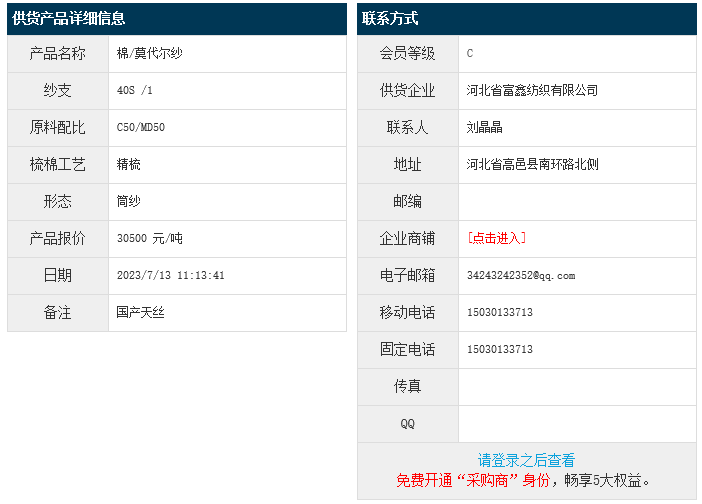The height and width of the screenshot is (504, 702).
Task: Click the 免费开通"采购商"身份 link
Action: [x=473, y=480]
